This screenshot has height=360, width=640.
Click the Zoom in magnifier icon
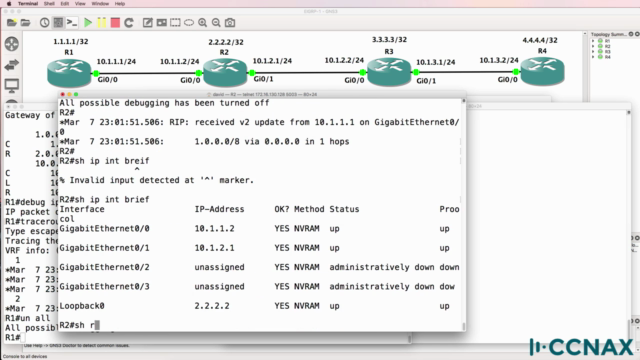(x=202, y=22)
